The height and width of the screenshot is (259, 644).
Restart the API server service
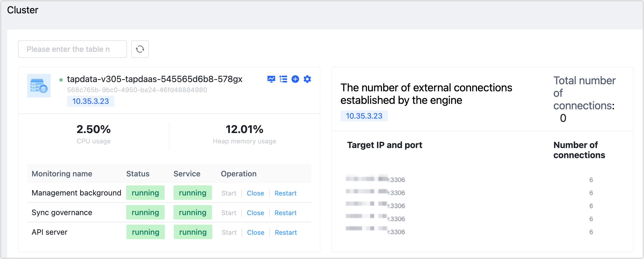(x=285, y=232)
